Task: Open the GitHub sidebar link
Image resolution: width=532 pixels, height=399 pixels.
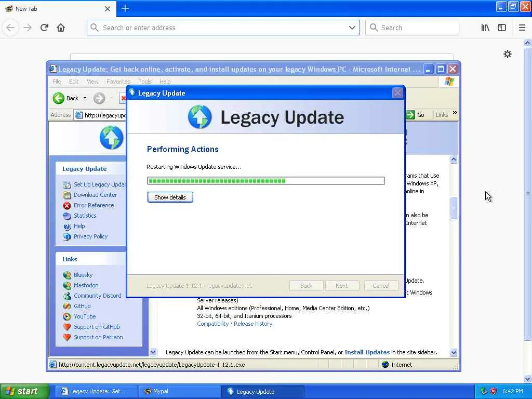Action: click(82, 306)
